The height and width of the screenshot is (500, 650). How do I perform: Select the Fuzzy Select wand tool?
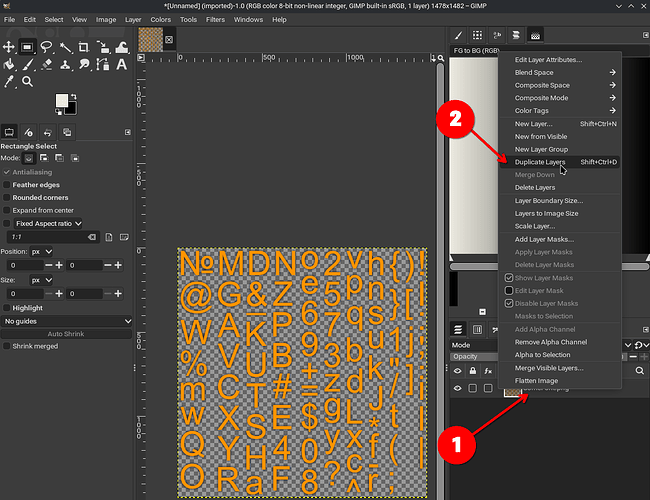point(65,46)
